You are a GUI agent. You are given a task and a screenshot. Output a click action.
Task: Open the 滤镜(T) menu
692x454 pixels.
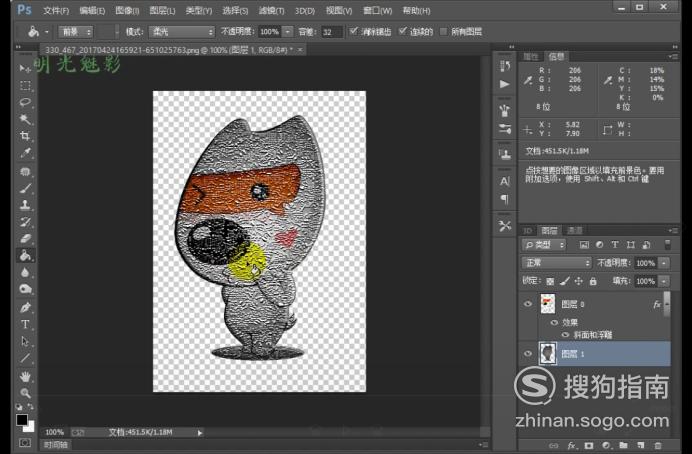click(271, 11)
